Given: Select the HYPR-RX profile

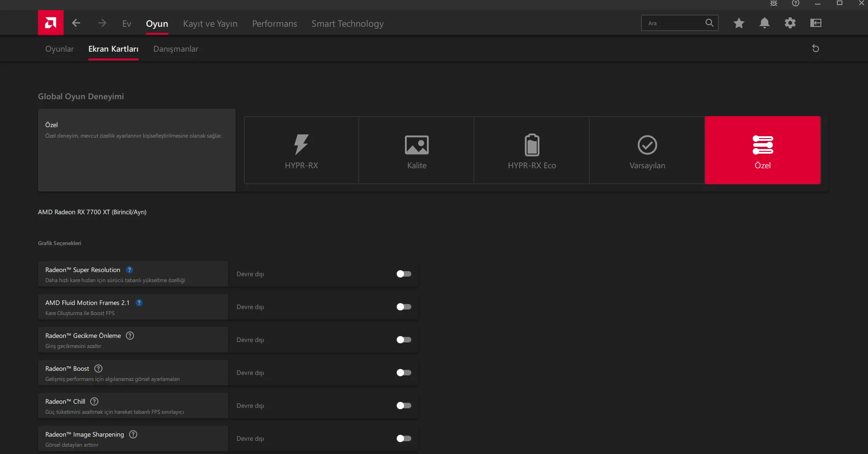Looking at the screenshot, I should (x=301, y=150).
